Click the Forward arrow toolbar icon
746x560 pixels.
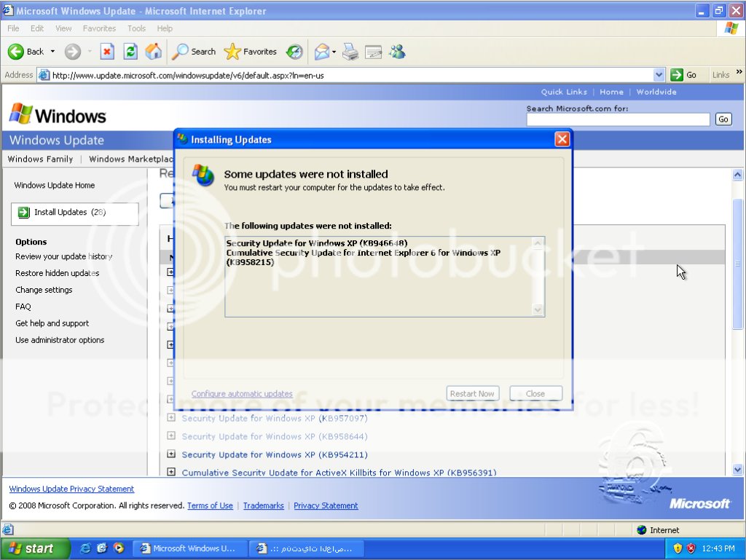tap(73, 52)
